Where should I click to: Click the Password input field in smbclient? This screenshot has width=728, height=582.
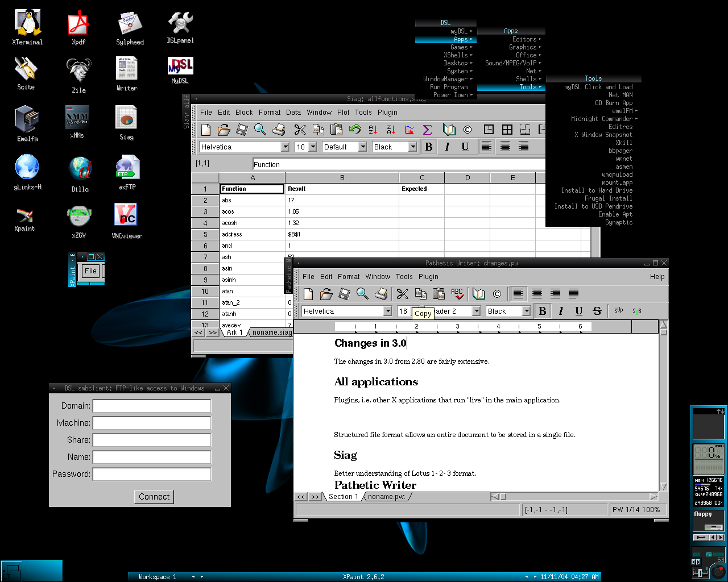[152, 474]
